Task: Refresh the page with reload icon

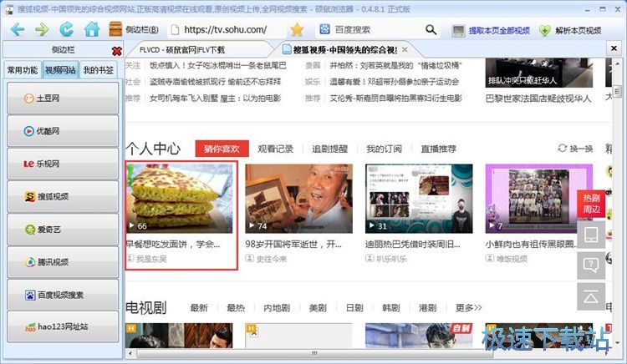Action: 66,29
